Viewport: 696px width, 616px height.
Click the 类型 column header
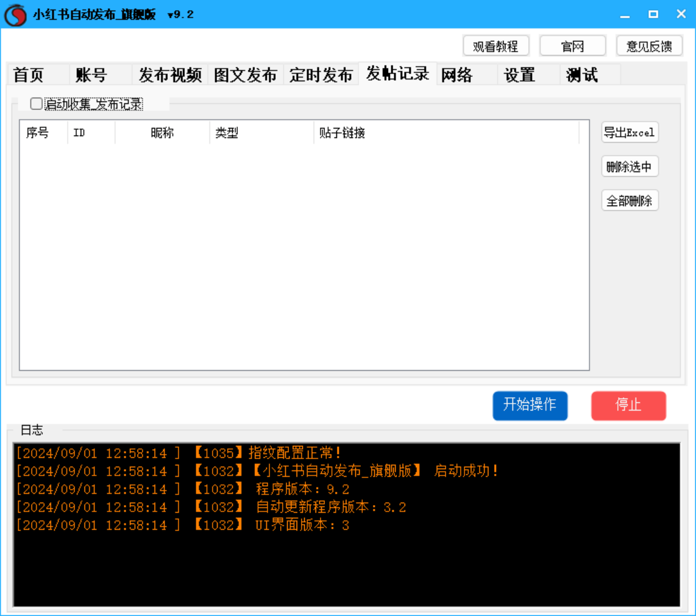pos(261,132)
